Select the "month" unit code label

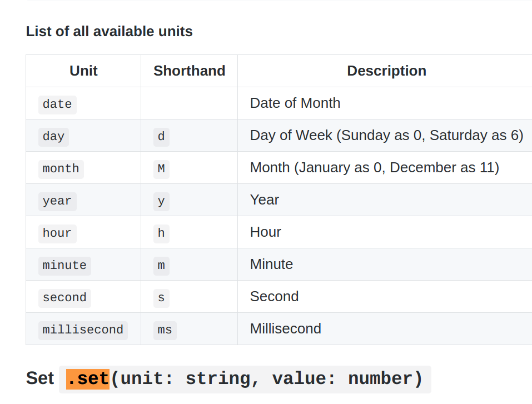coord(61,169)
